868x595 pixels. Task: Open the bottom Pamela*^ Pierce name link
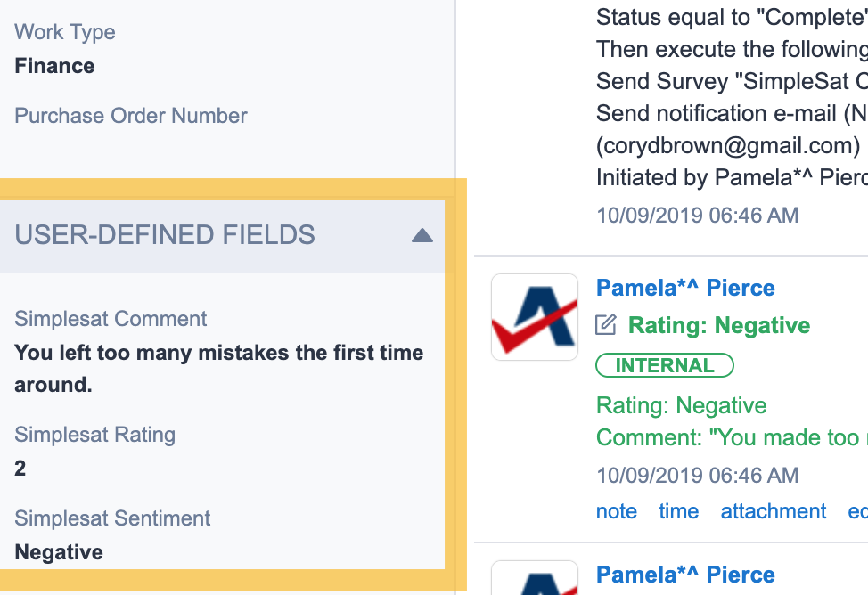[685, 575]
